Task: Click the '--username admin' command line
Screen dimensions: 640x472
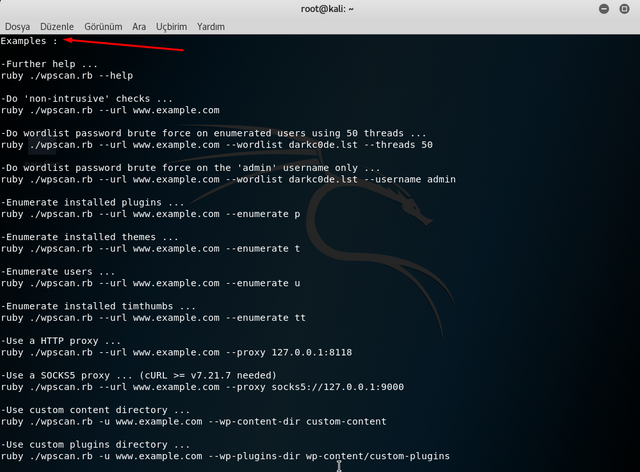Action: click(x=228, y=180)
